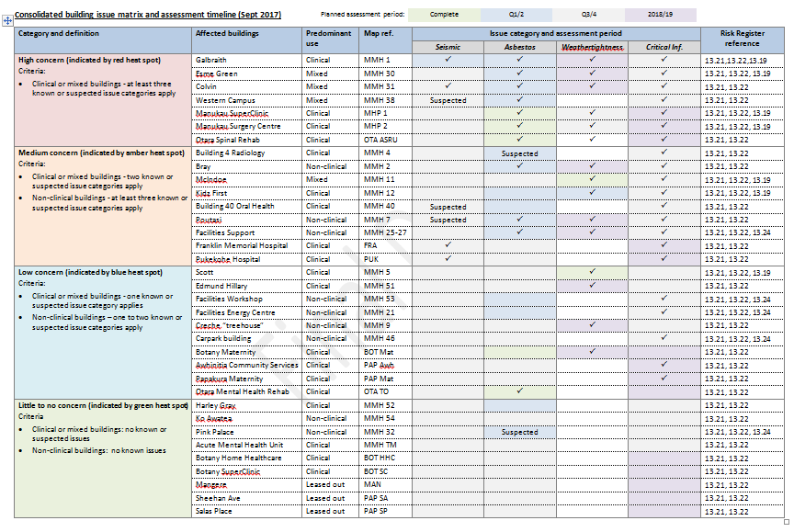The width and height of the screenshot is (794, 532).
Task: Click the Q3/4 legend color box
Action: 591,16
